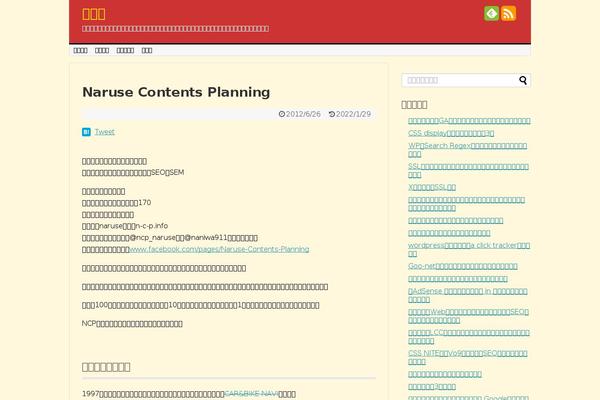Click the orange RSS feed icon
The image size is (600, 400).
(x=508, y=13)
